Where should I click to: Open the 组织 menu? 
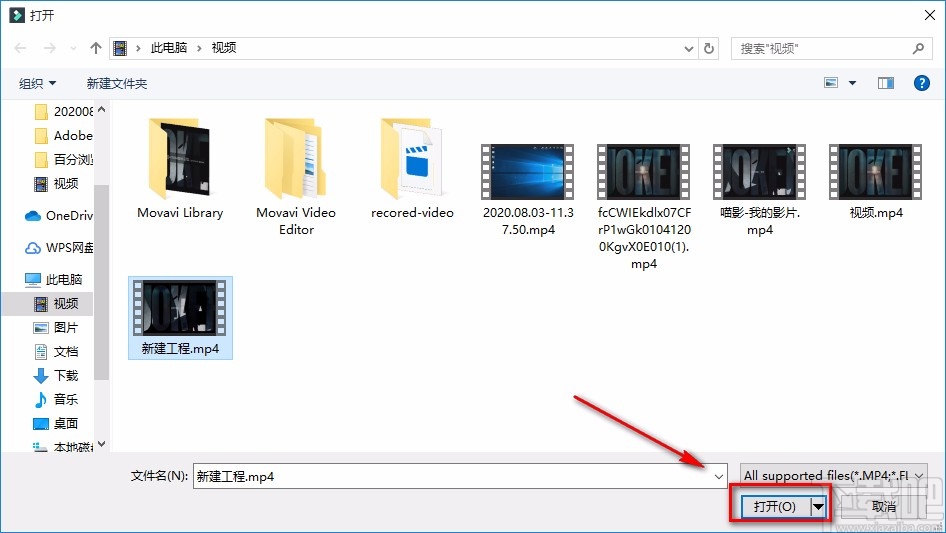click(37, 83)
